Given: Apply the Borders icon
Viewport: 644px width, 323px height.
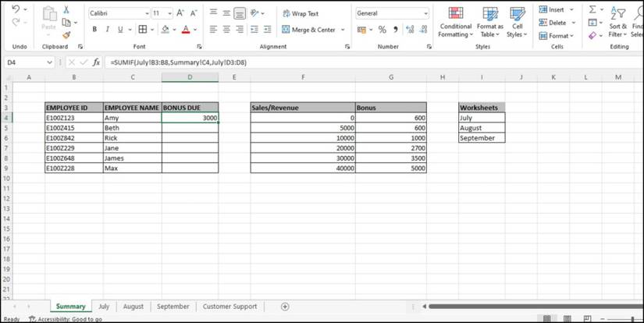Looking at the screenshot, I should point(143,30).
